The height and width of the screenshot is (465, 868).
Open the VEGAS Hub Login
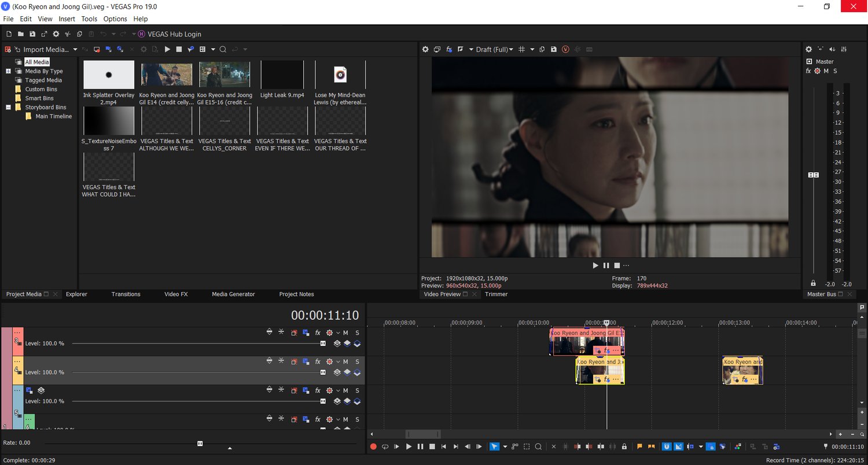170,34
